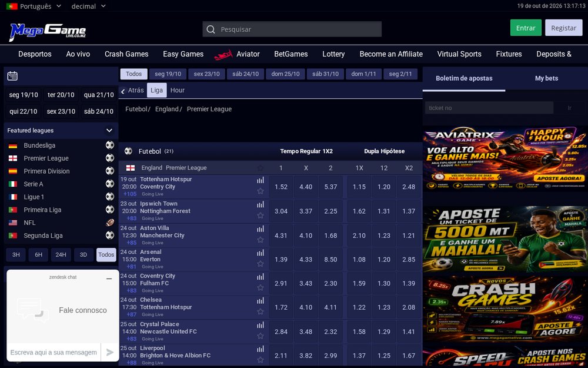Expand +87 markets for Chelsea vs Tottenham

click(x=131, y=314)
